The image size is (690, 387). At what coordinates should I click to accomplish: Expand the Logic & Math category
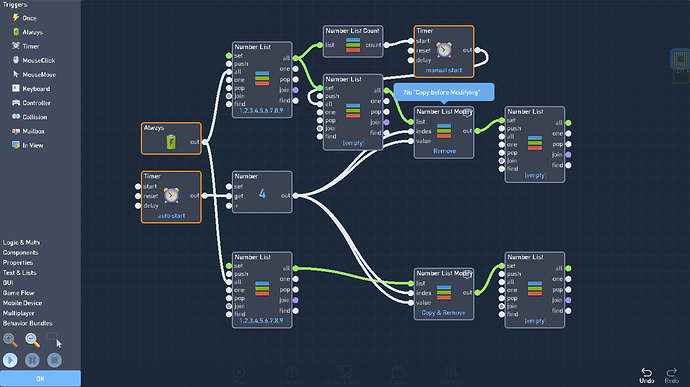21,242
